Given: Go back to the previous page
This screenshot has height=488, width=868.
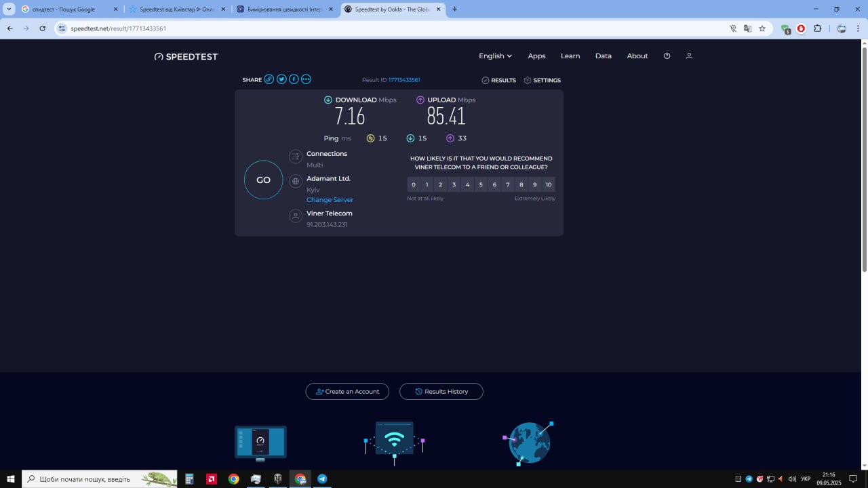Looking at the screenshot, I should [x=10, y=28].
